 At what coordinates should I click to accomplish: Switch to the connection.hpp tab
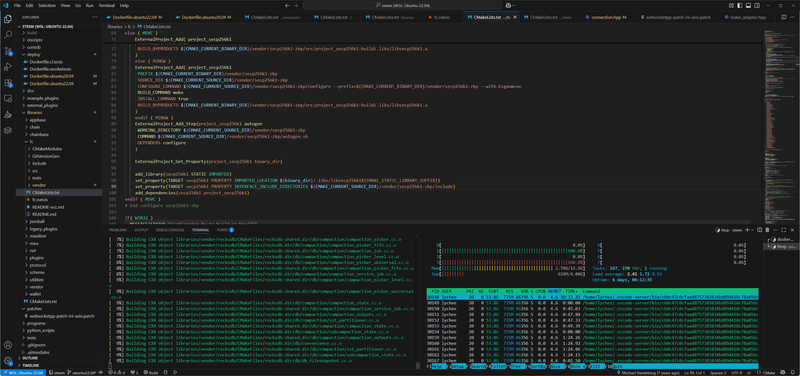pyautogui.click(x=606, y=17)
